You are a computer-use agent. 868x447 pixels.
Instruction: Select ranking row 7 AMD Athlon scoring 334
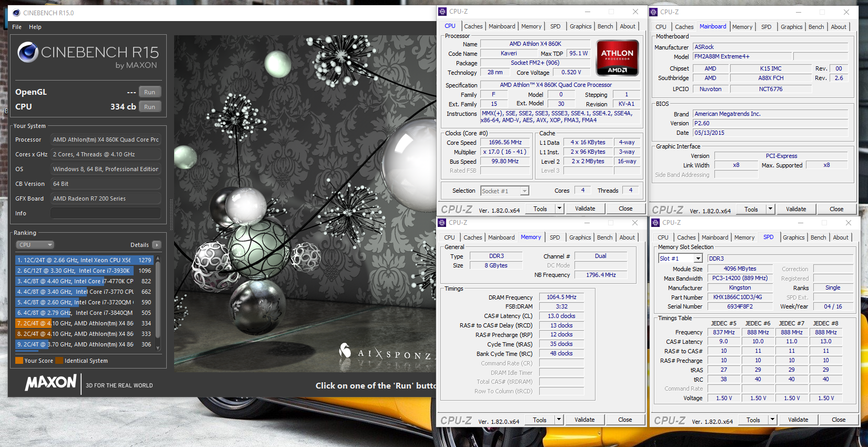click(x=85, y=323)
